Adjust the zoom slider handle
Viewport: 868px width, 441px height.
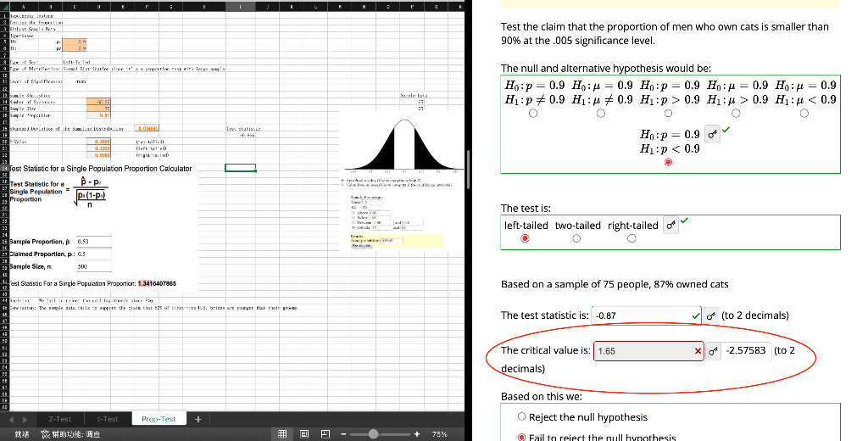pos(374,434)
